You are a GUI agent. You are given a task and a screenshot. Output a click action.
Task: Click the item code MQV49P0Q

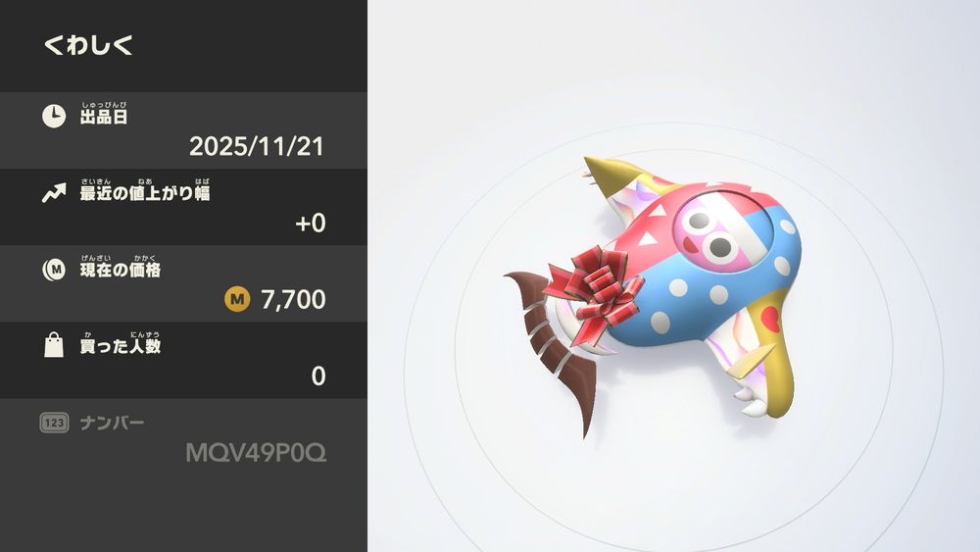(256, 453)
